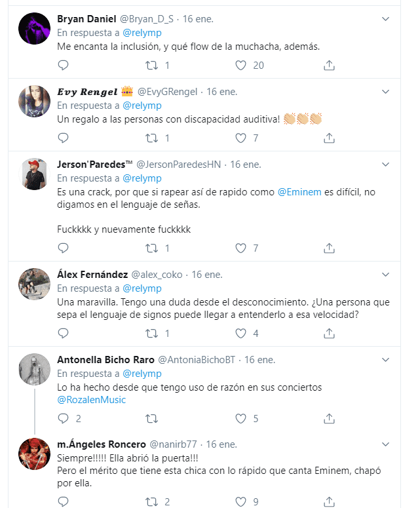Image resolution: width=420 pixels, height=508 pixels.
Task: Reply to Álex Fernández's tweet
Action: coord(63,333)
